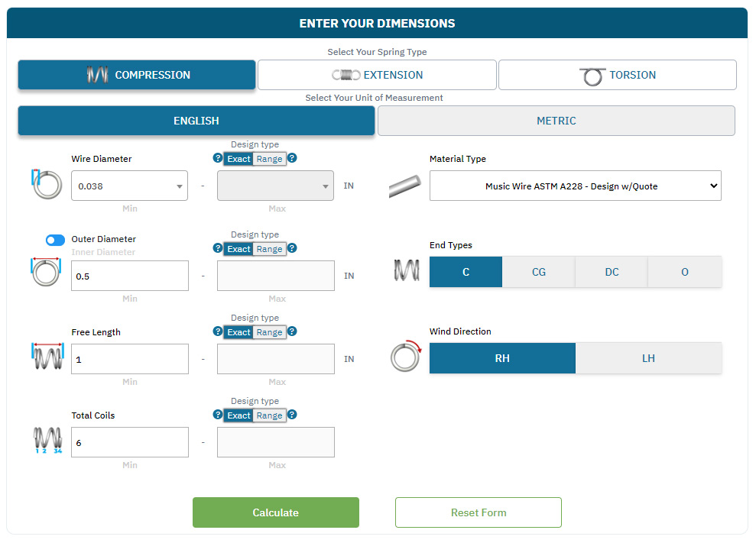Open the Material Type dropdown
Screen dimensions: 756x543
575,186
